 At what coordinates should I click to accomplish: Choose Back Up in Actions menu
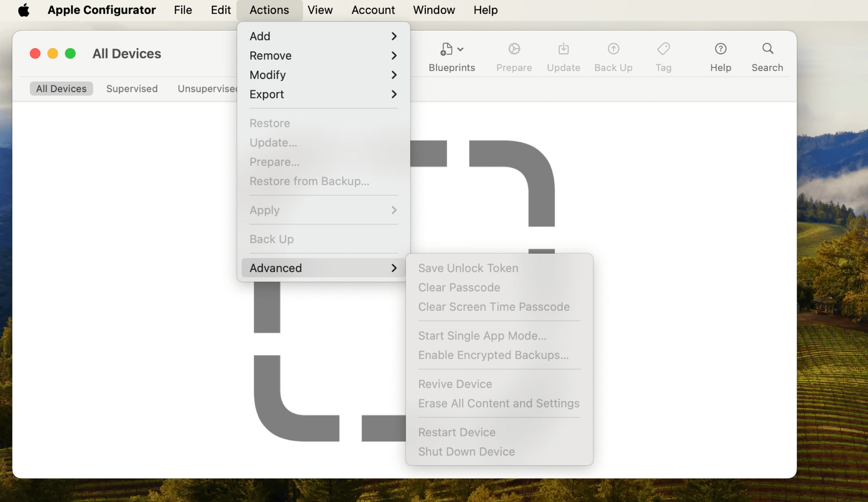323,239
